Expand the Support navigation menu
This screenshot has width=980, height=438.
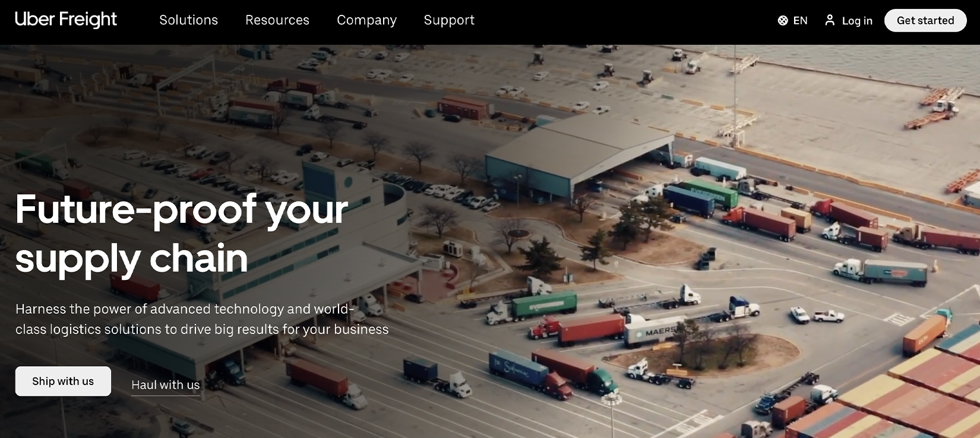(449, 20)
